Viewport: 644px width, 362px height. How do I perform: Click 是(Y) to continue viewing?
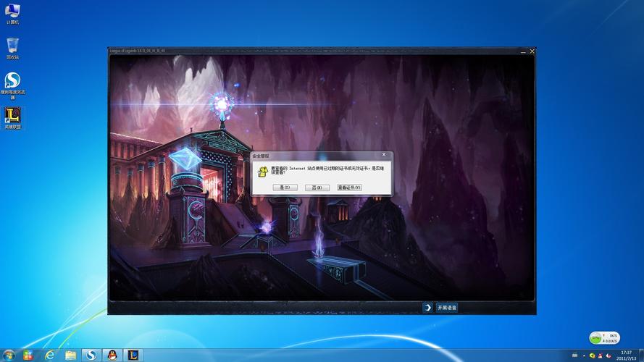pos(285,188)
